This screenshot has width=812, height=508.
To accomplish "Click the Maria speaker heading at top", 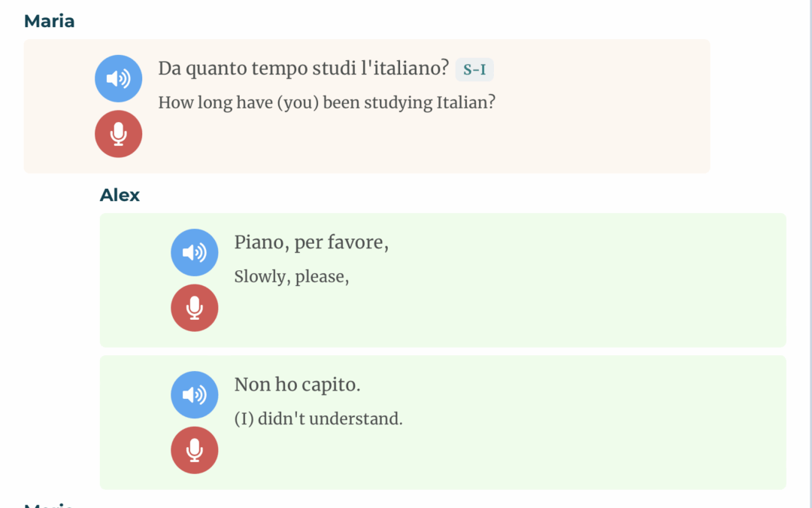I will 49,21.
